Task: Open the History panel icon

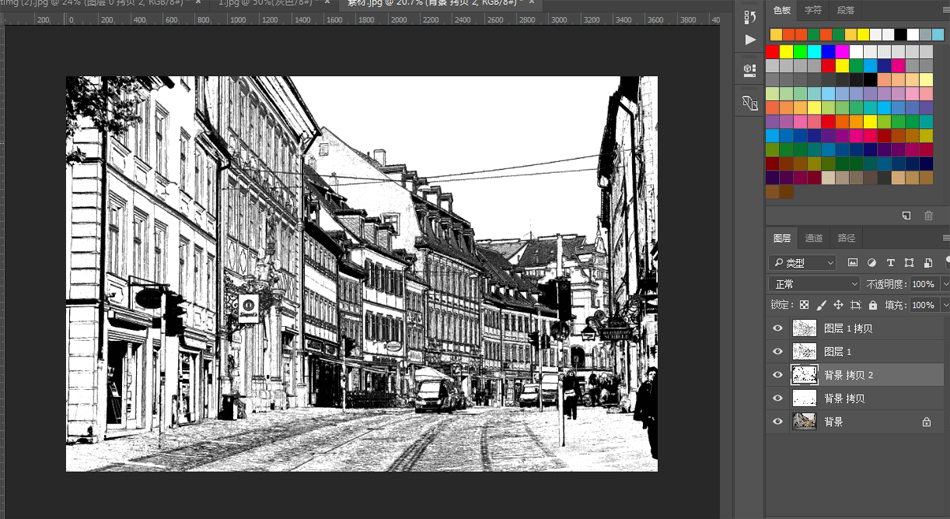Action: 750,17
